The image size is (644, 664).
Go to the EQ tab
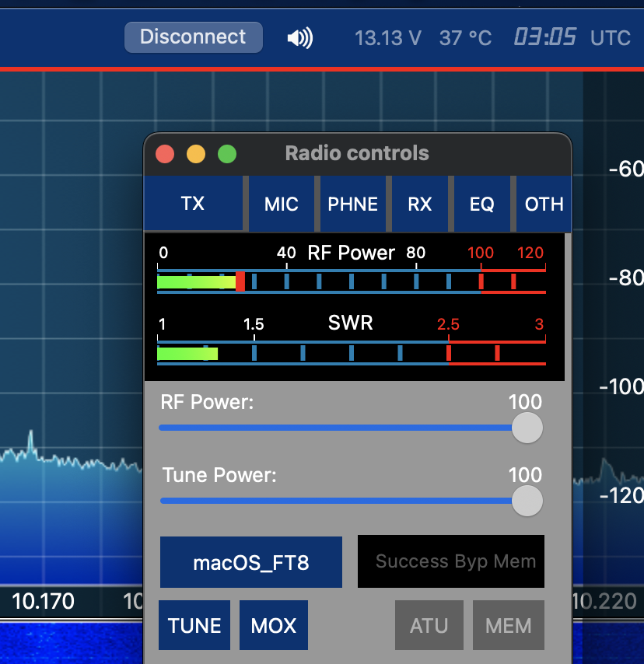[x=481, y=204]
